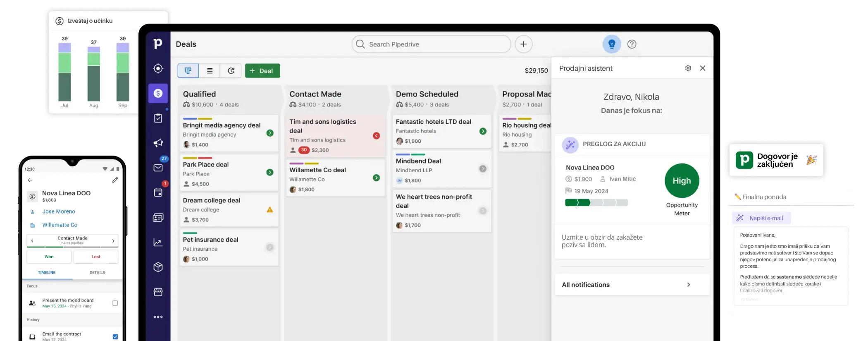Open the Contacts card icon in sidebar
The width and height of the screenshot is (868, 341).
(x=158, y=217)
